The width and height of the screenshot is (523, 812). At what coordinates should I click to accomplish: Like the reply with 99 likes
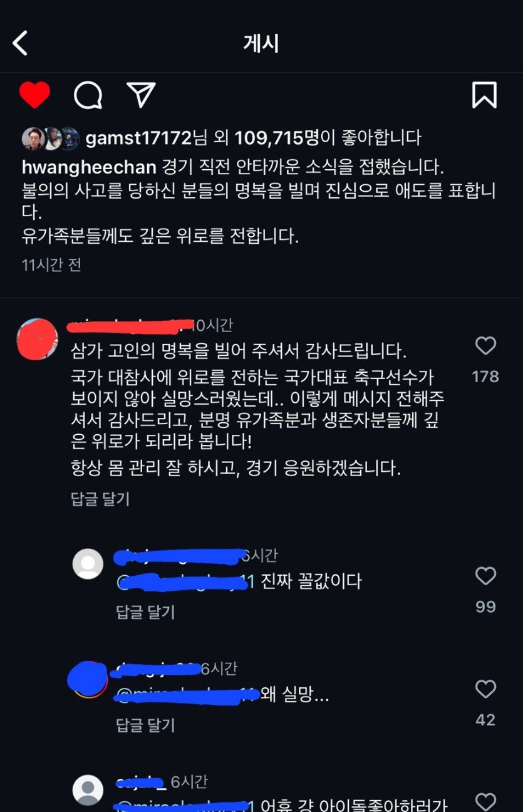tap(485, 576)
